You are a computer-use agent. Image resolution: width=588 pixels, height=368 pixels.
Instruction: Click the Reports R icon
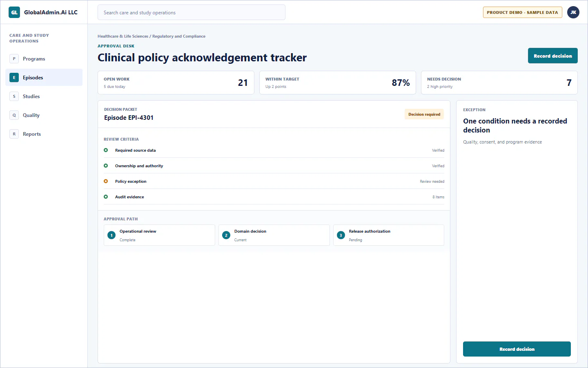[14, 134]
